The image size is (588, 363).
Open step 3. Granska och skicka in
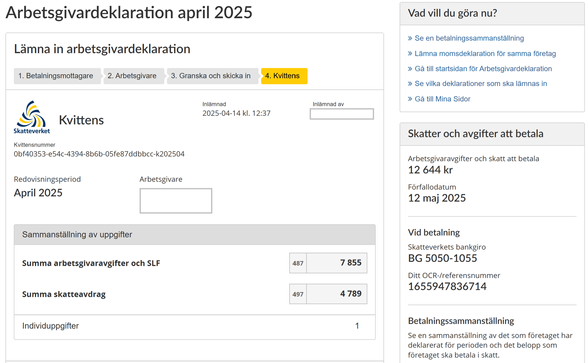tap(212, 76)
